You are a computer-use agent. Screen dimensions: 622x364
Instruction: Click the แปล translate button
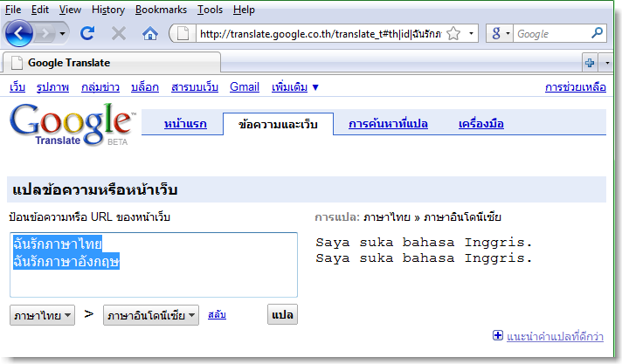tap(282, 315)
